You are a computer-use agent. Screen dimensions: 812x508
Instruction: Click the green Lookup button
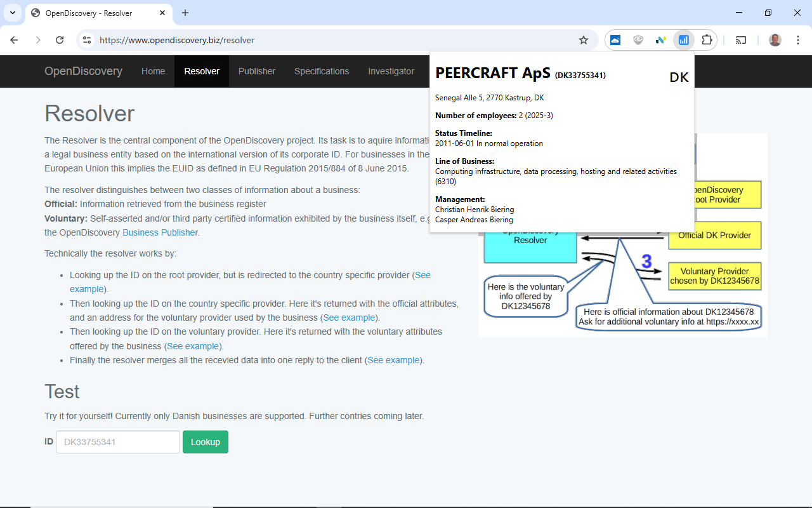(206, 442)
